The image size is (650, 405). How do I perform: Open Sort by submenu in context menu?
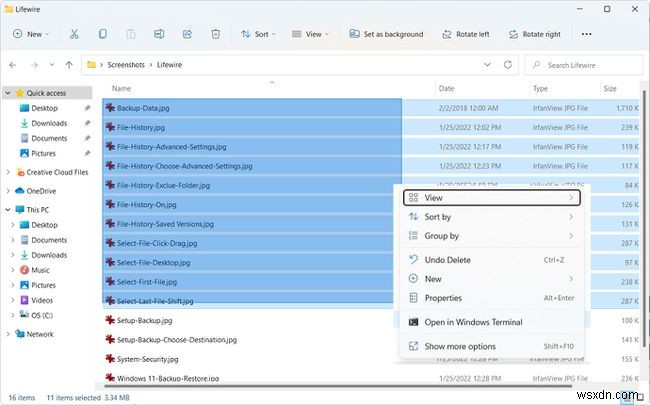(492, 217)
